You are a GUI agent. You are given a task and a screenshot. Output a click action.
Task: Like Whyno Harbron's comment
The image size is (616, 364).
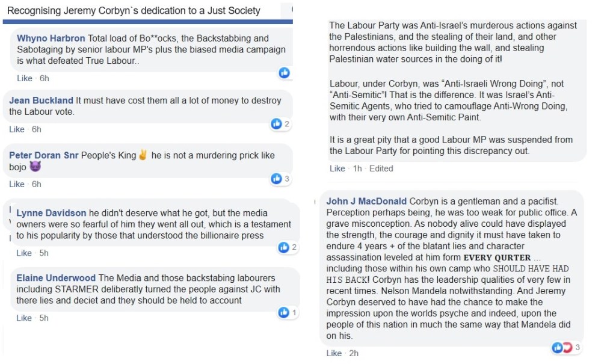pos(24,78)
